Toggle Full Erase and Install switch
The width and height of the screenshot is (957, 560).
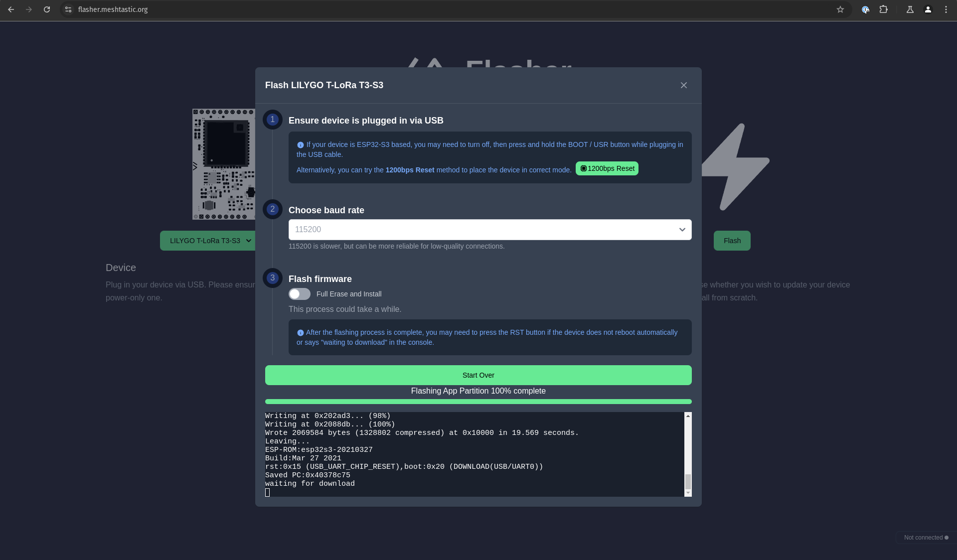[x=300, y=294]
